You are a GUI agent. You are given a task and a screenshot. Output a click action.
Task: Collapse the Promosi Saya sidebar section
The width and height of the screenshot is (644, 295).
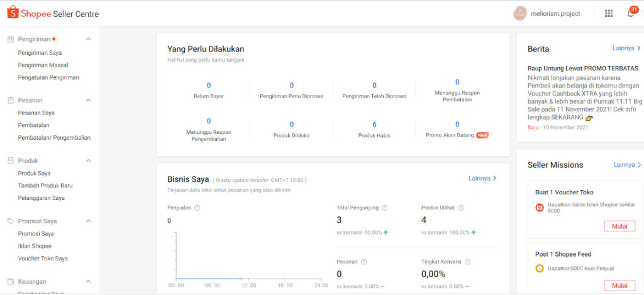[88, 221]
